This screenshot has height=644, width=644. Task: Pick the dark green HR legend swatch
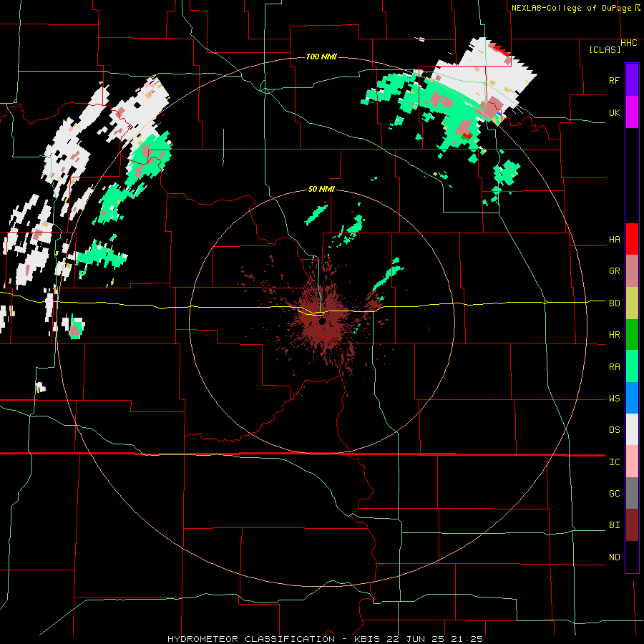pyautogui.click(x=632, y=335)
